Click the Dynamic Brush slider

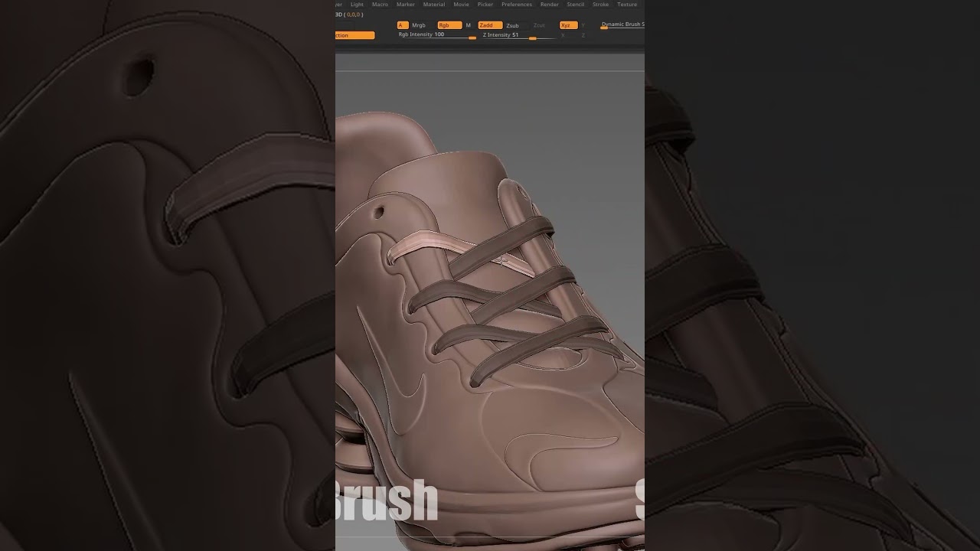point(622,25)
